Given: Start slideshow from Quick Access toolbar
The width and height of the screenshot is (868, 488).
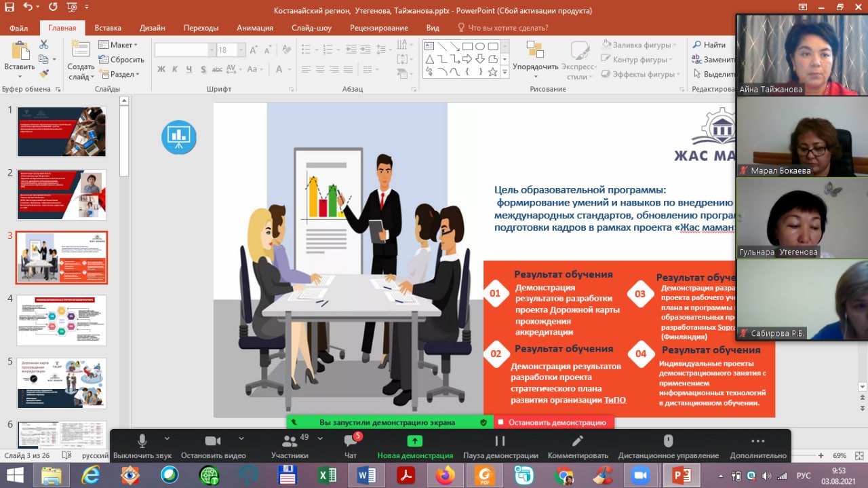Looking at the screenshot, I should click(71, 8).
